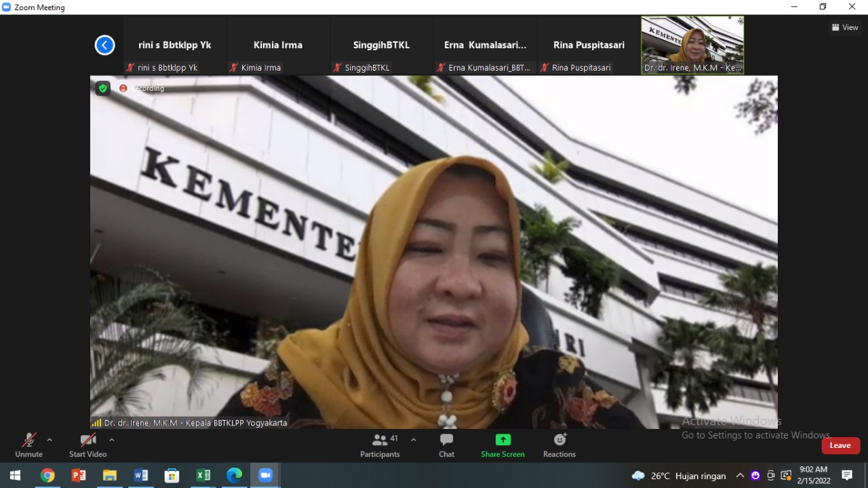This screenshot has width=868, height=488.
Task: Select the Kimia Irma participant tile
Action: 278,45
